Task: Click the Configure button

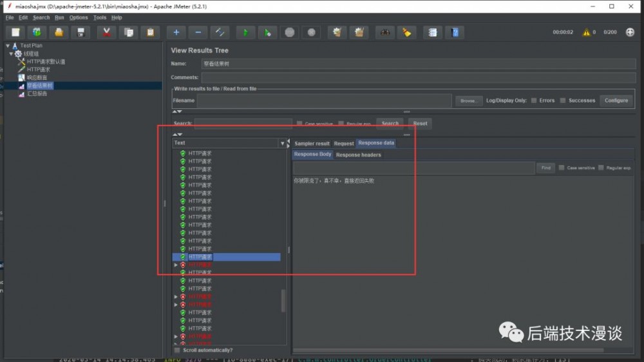Action: pyautogui.click(x=616, y=100)
